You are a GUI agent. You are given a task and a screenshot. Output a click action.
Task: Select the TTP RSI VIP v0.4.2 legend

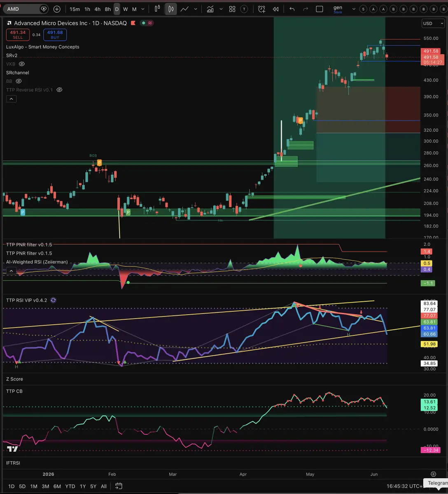[x=27, y=301]
